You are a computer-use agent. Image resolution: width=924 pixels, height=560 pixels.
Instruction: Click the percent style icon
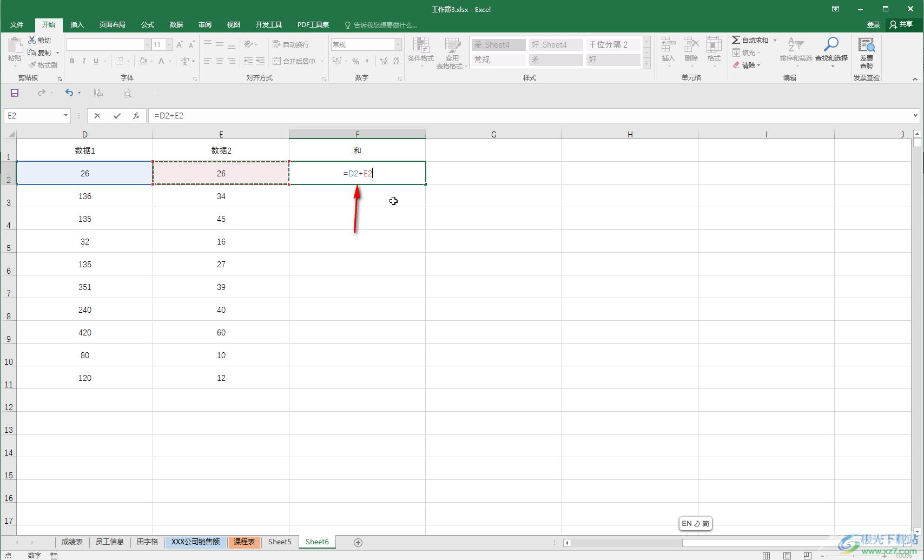coord(355,61)
